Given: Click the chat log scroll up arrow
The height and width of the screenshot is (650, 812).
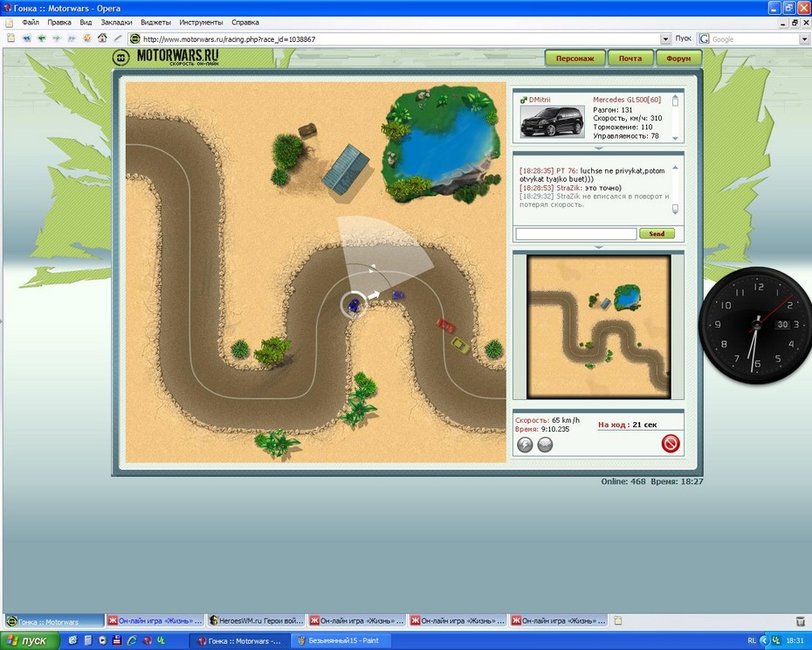Looking at the screenshot, I should [x=675, y=168].
